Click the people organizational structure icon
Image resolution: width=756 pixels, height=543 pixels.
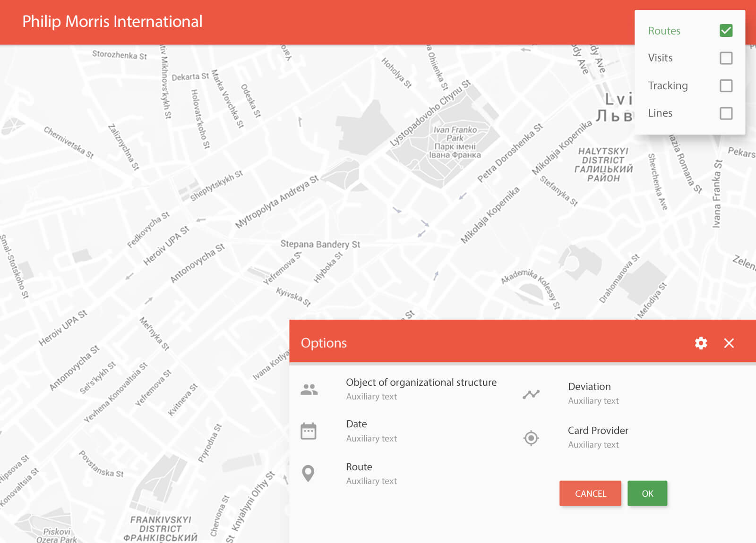click(309, 390)
